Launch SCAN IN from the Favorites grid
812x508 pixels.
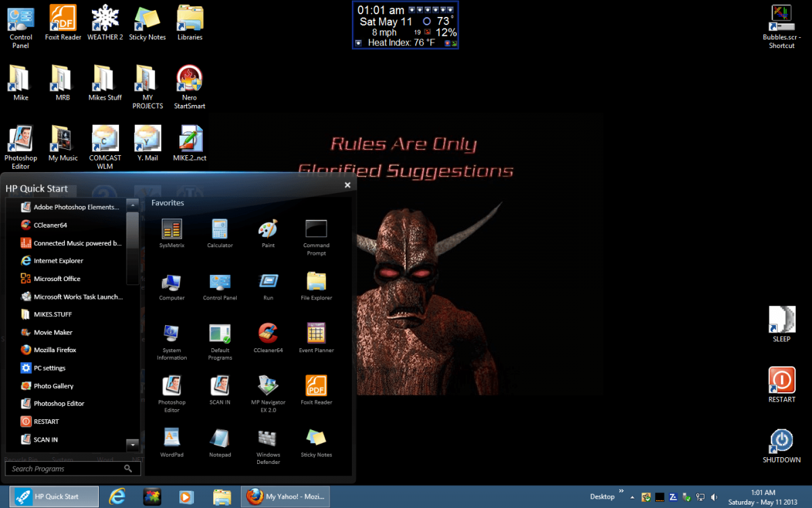click(x=220, y=391)
